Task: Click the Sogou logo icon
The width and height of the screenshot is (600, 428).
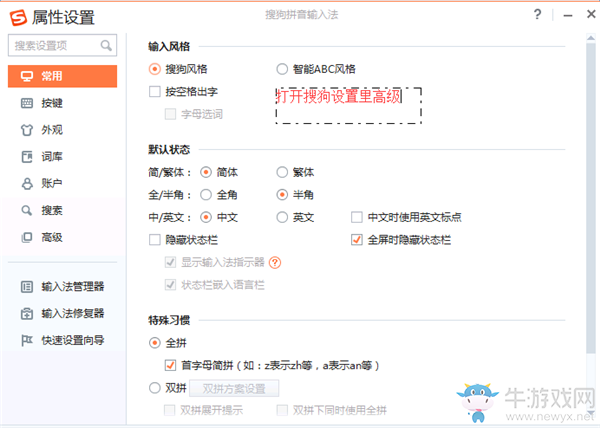Action: click(x=18, y=17)
